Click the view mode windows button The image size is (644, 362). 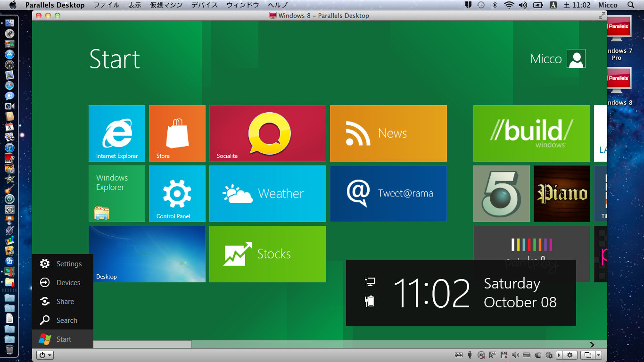[588, 355]
